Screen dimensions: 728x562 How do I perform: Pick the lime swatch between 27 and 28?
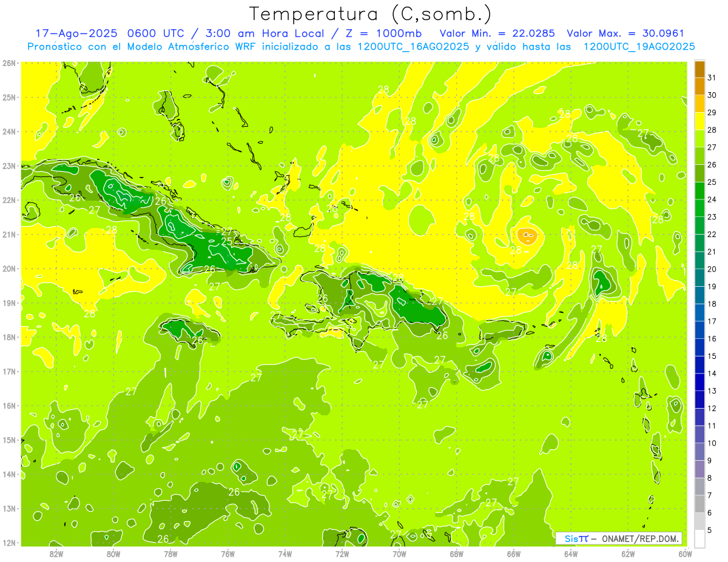coord(699,139)
